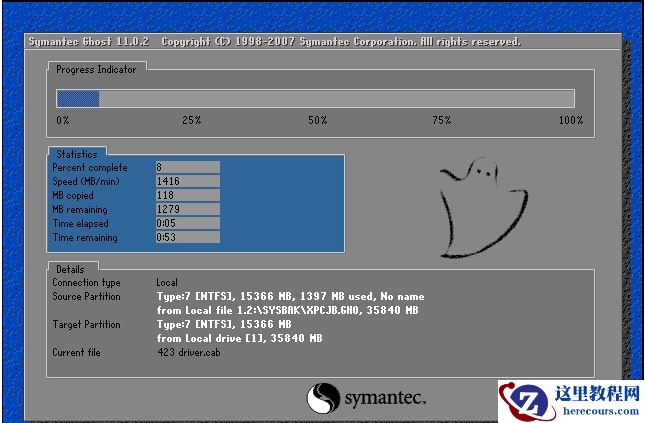Click the Speed (MB/min) label
The image size is (645, 423).
click(x=86, y=181)
